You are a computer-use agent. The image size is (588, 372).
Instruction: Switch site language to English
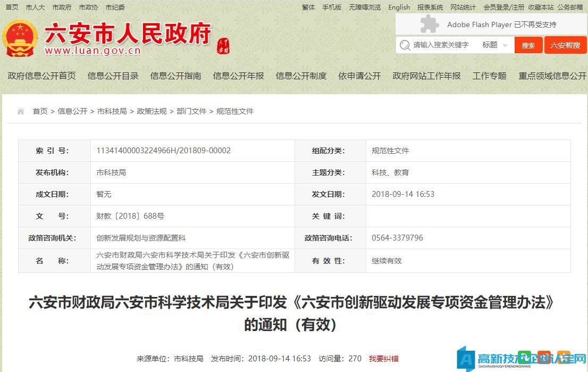click(x=399, y=7)
